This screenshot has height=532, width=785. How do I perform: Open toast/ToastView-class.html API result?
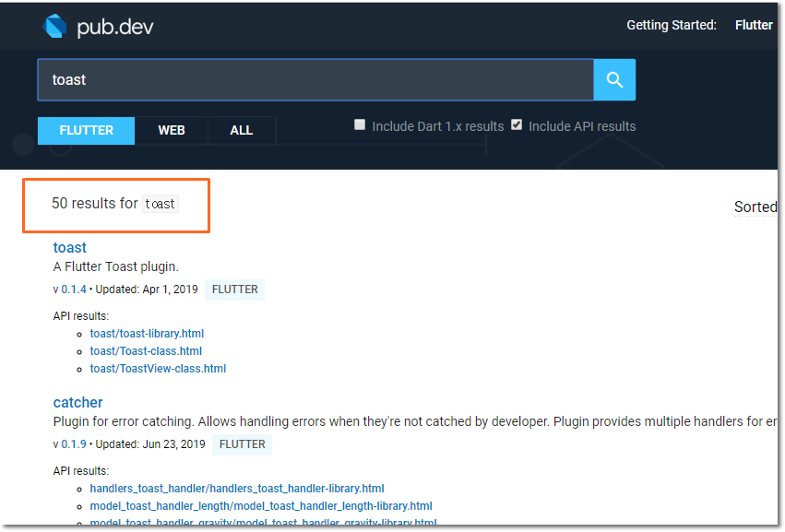pos(158,369)
